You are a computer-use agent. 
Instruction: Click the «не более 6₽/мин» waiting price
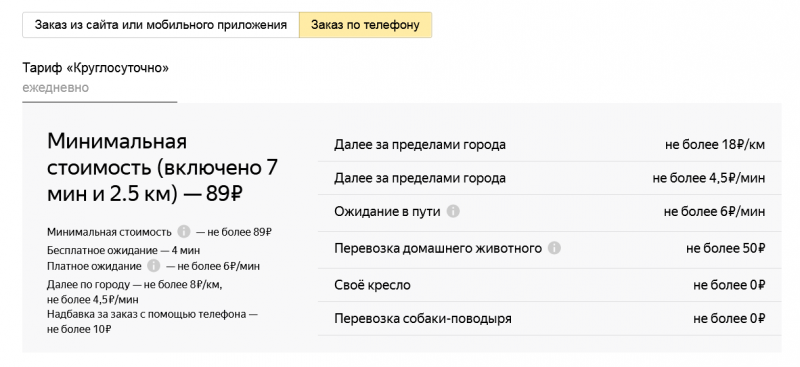(x=714, y=211)
